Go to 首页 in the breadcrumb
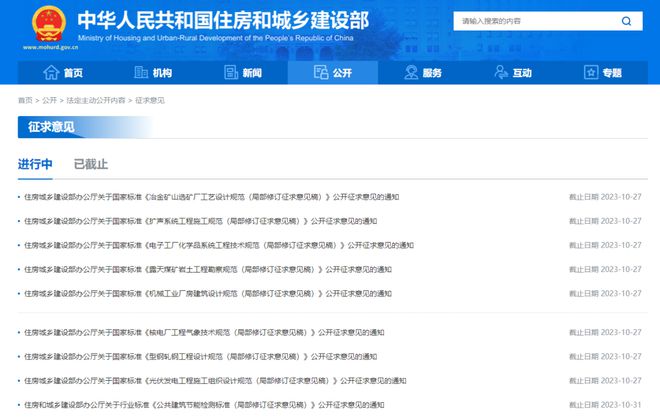660x418 pixels. (x=25, y=100)
